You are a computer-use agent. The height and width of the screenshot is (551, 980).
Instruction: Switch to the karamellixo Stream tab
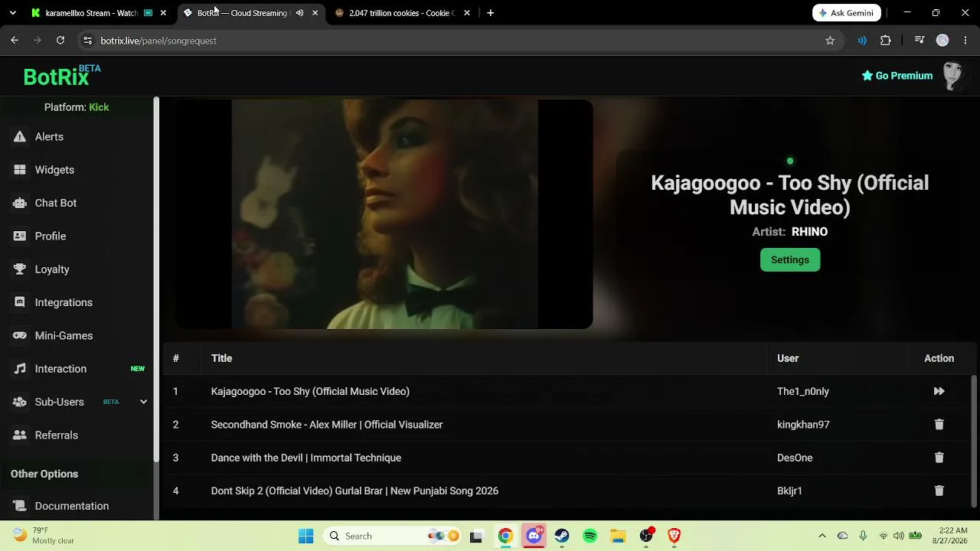tap(98, 13)
